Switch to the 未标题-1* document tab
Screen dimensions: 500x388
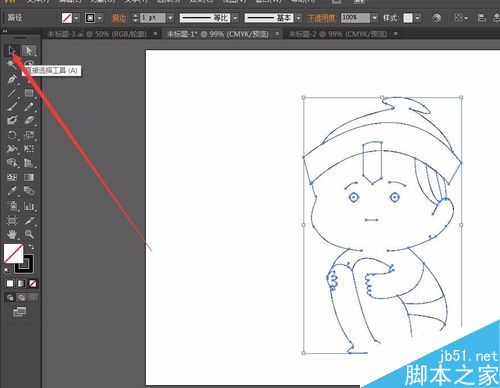218,34
